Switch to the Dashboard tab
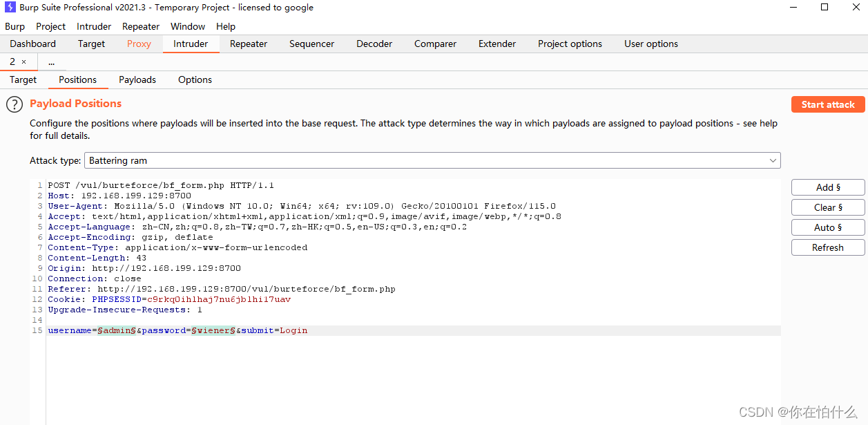Screen dimensions: 868x425 click(x=32, y=44)
